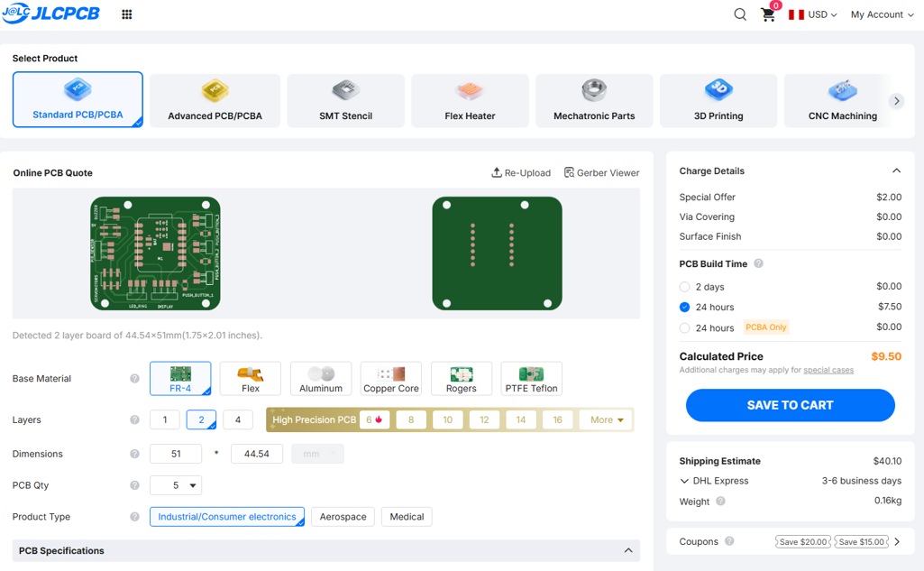This screenshot has height=571, width=924.
Task: Click help icon next to Coupons
Action: pyautogui.click(x=729, y=541)
